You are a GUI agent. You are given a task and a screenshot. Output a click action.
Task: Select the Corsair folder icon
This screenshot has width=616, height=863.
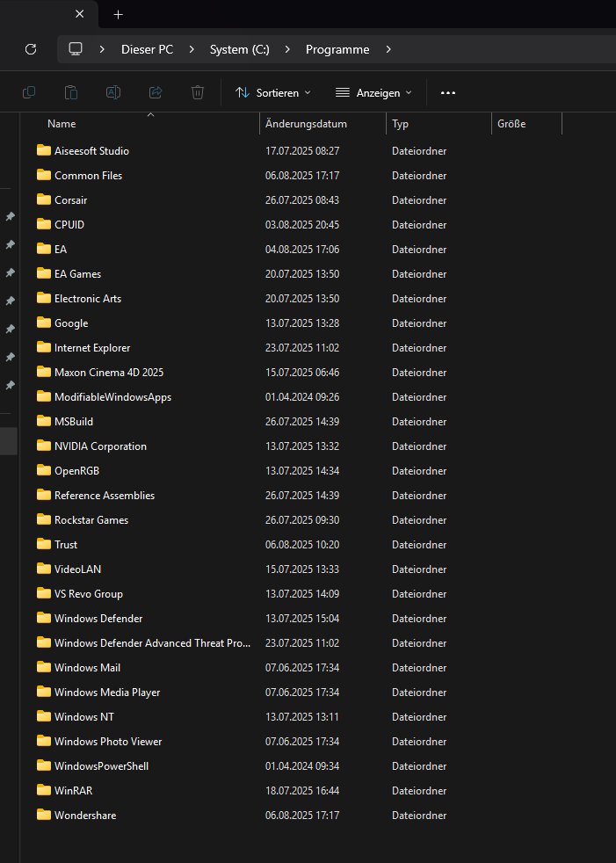click(x=44, y=199)
